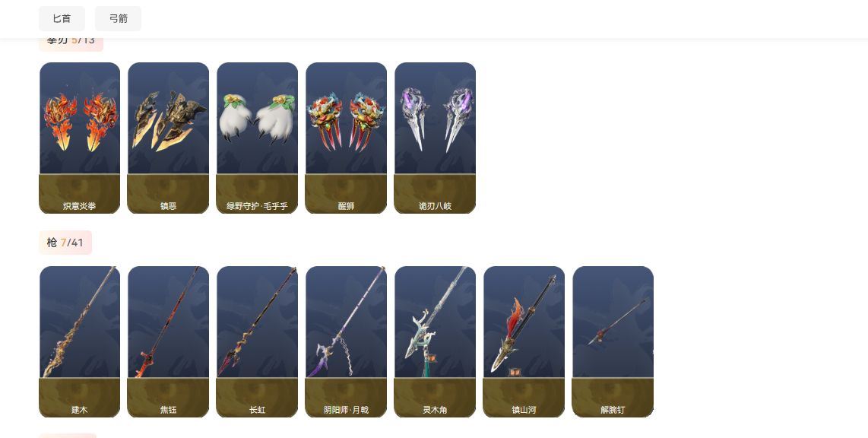Image resolution: width=868 pixels, height=438 pixels.
Task: Open the 醒狮 lion claw skin
Action: pos(346,138)
